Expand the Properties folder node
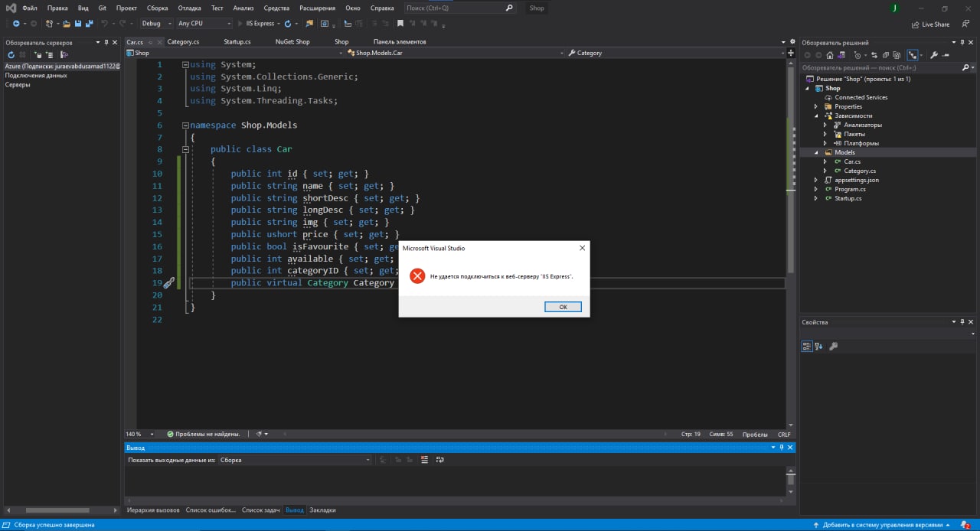 (x=816, y=106)
